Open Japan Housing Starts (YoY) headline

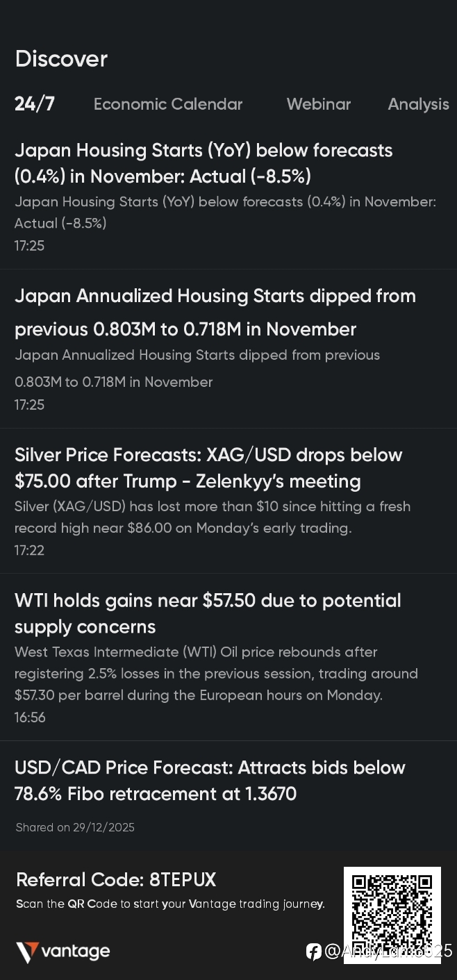click(x=203, y=163)
